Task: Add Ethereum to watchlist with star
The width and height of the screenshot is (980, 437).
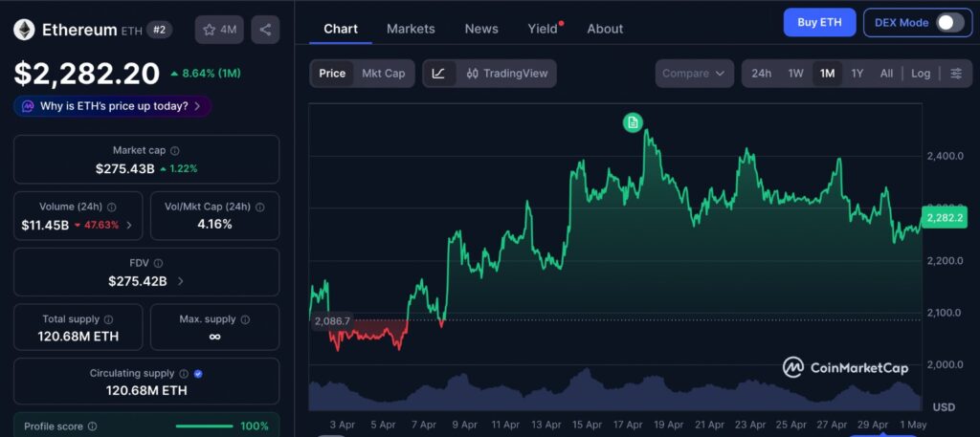Action: click(x=219, y=30)
